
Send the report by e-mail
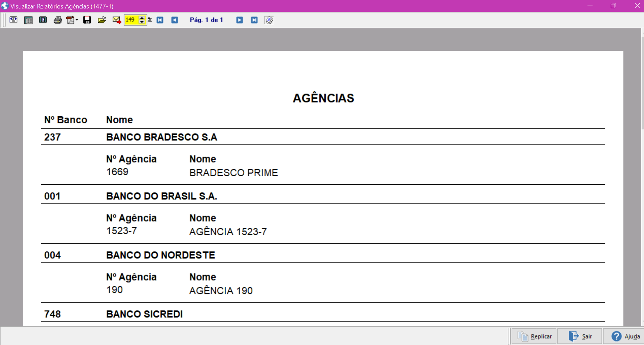116,20
